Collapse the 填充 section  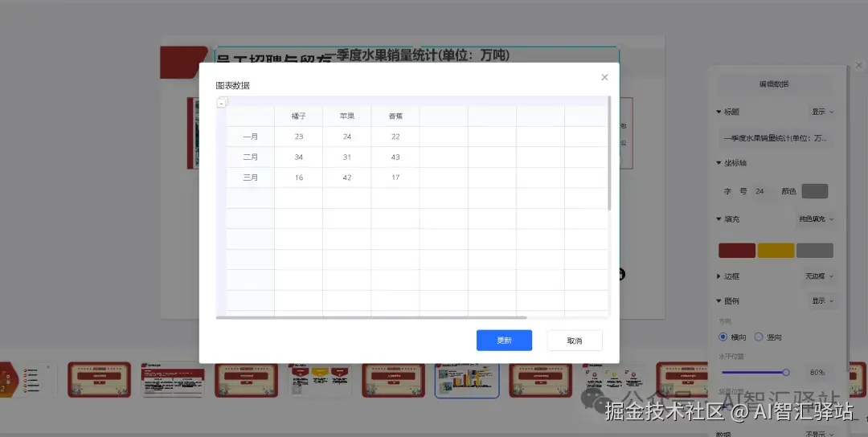click(x=719, y=219)
